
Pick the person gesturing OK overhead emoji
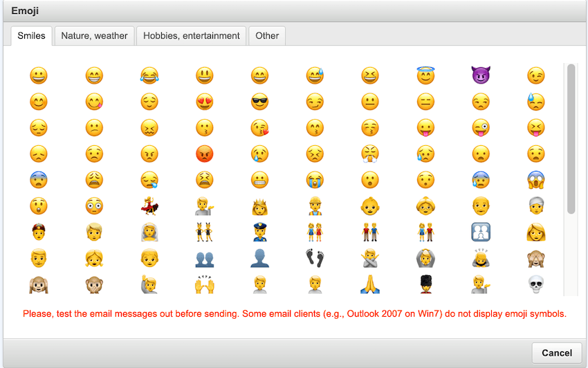[x=425, y=259]
